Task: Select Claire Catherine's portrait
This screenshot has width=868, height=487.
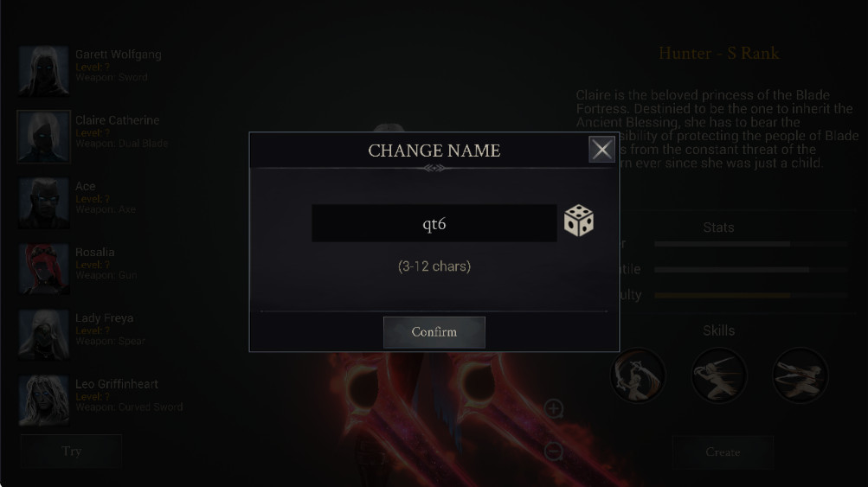Action: [x=44, y=137]
